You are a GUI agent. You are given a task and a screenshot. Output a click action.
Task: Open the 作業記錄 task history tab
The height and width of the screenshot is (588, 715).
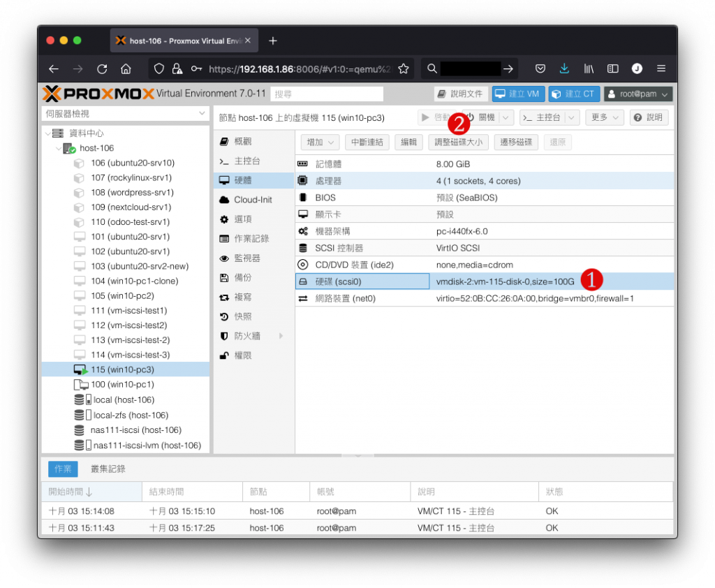coord(254,239)
